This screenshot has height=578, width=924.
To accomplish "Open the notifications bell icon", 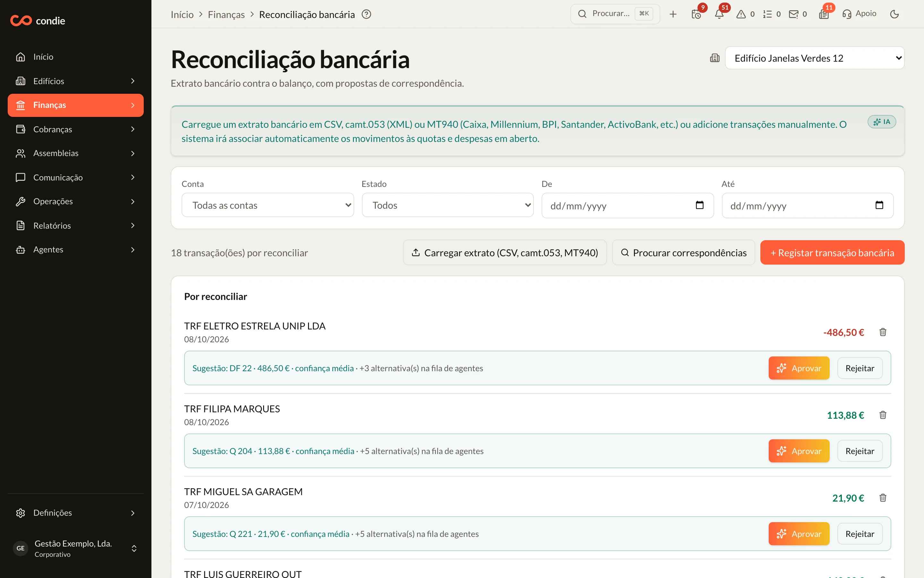I will 719,14.
